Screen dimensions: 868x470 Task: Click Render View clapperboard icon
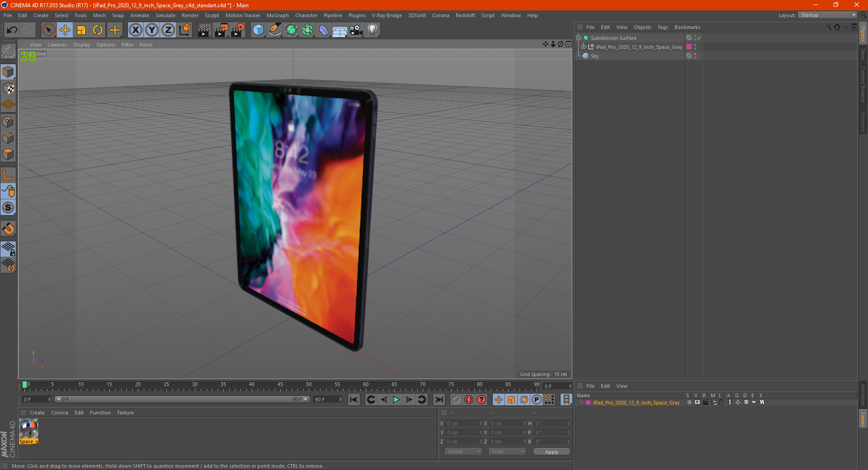[x=204, y=30]
